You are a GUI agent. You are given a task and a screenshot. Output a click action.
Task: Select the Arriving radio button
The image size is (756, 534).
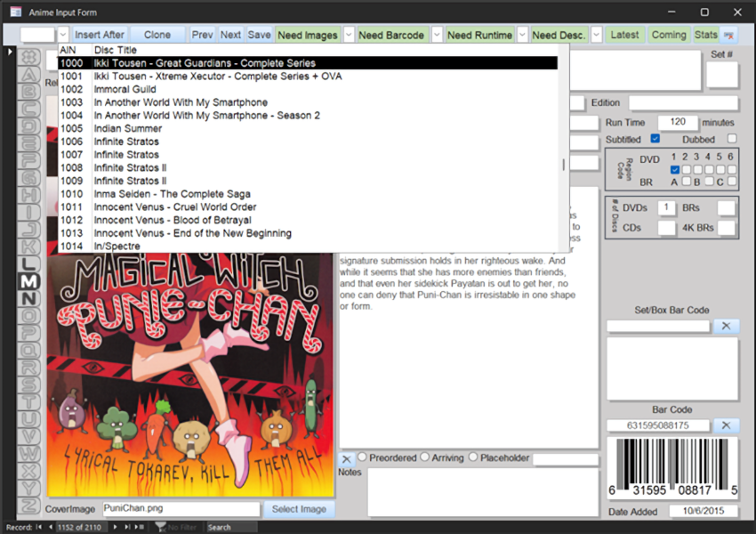pyautogui.click(x=424, y=457)
